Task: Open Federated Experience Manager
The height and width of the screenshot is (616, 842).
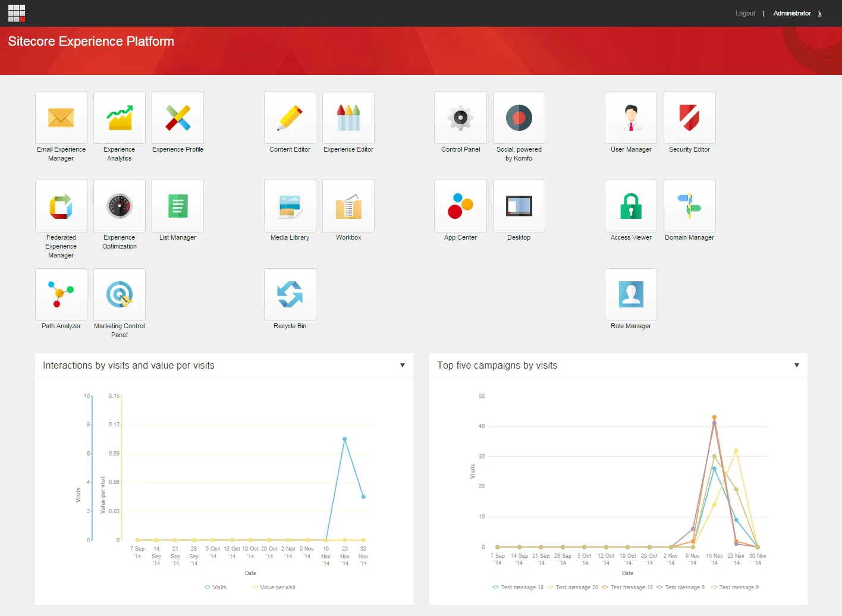Action: [x=61, y=206]
